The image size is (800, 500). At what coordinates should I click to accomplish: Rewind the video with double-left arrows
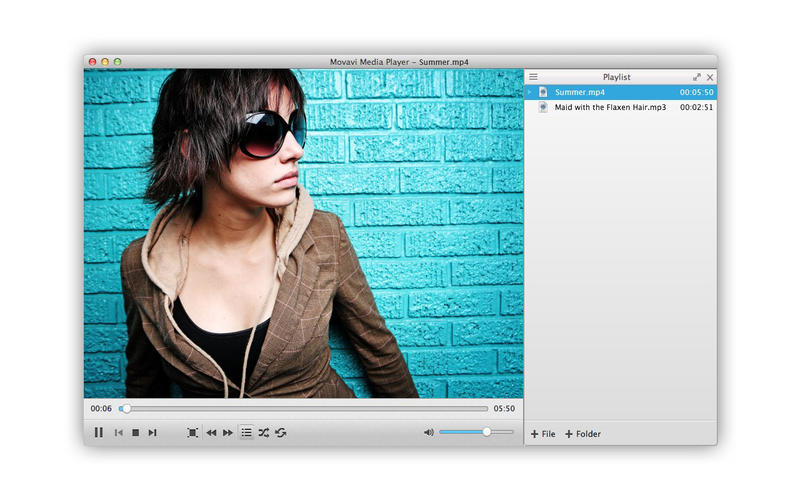(x=211, y=433)
